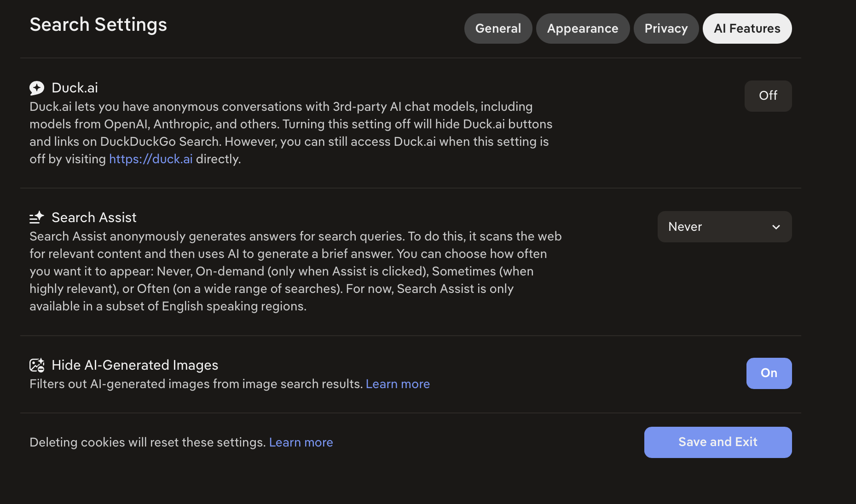The width and height of the screenshot is (856, 504).
Task: Select the AI Features tab
Action: click(x=747, y=29)
